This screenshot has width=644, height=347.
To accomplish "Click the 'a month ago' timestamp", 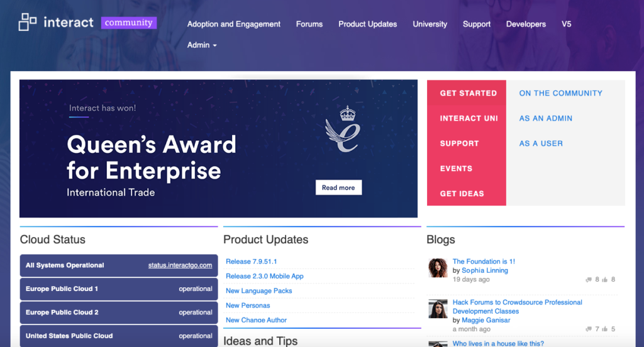I will point(472,329).
